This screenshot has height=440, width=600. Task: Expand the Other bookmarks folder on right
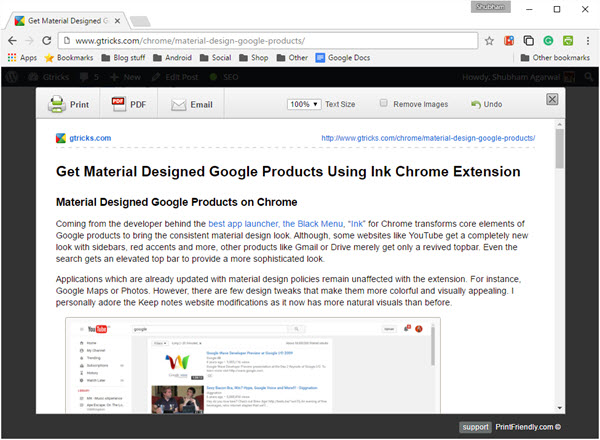point(555,58)
